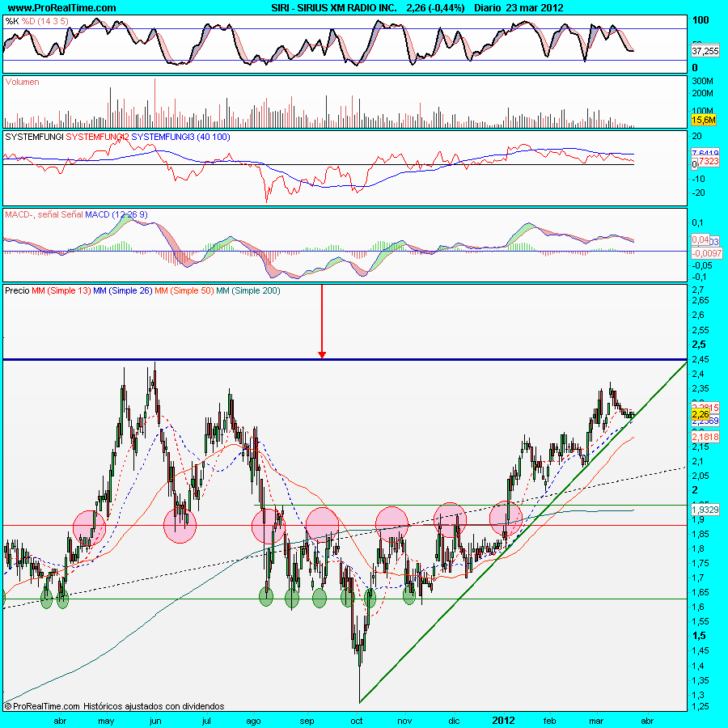Screen dimensions: 728x728
Task: Click the may label on time axis
Action: pyautogui.click(x=106, y=721)
